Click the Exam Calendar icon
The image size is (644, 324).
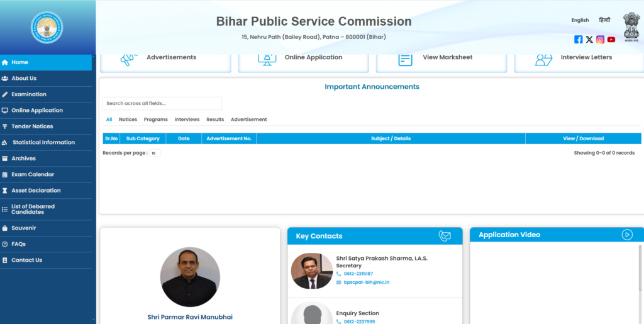click(5, 174)
